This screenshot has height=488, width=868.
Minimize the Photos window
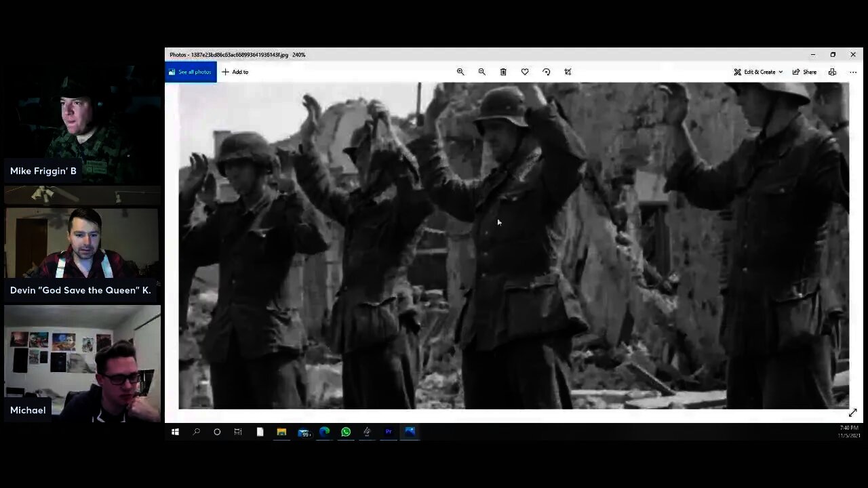pyautogui.click(x=812, y=55)
